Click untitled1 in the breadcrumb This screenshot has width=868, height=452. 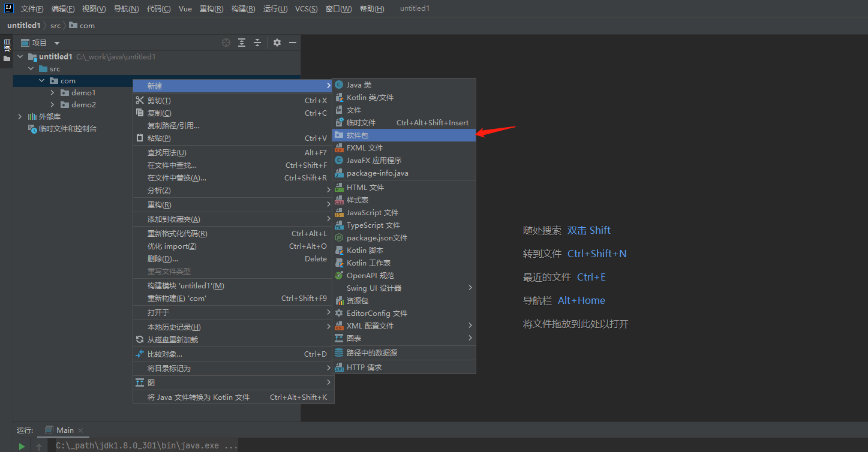pyautogui.click(x=23, y=26)
